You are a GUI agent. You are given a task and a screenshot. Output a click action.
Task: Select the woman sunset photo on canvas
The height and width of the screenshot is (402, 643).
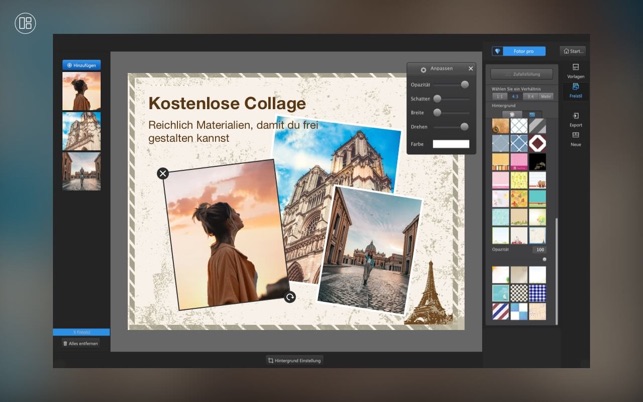point(226,235)
